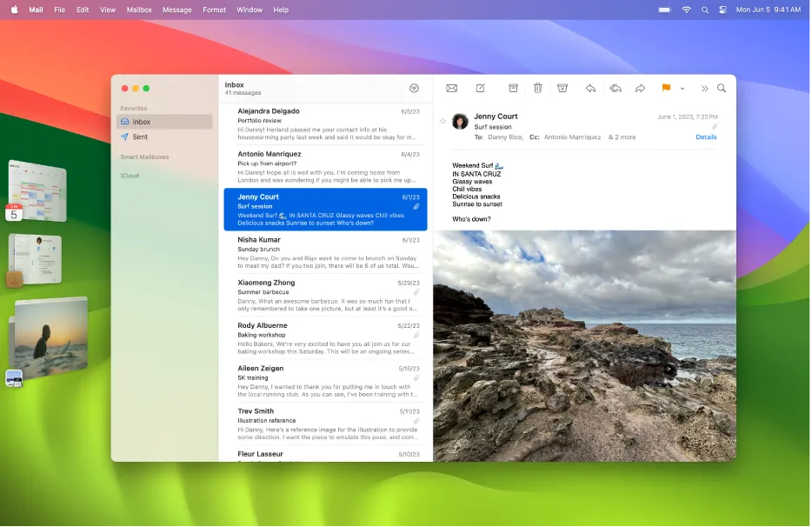The image size is (812, 527).
Task: Reply to Jenny Court's email
Action: 591,89
